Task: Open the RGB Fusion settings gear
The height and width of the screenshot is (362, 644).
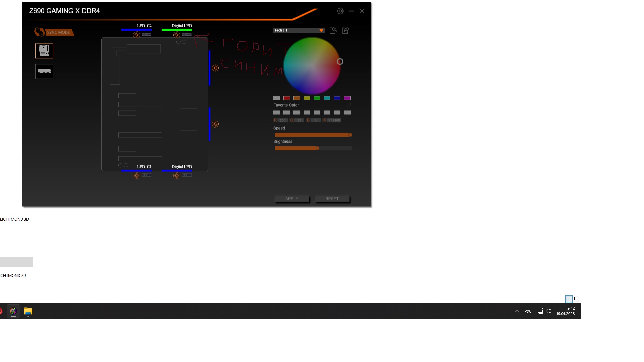Action: 340,11
